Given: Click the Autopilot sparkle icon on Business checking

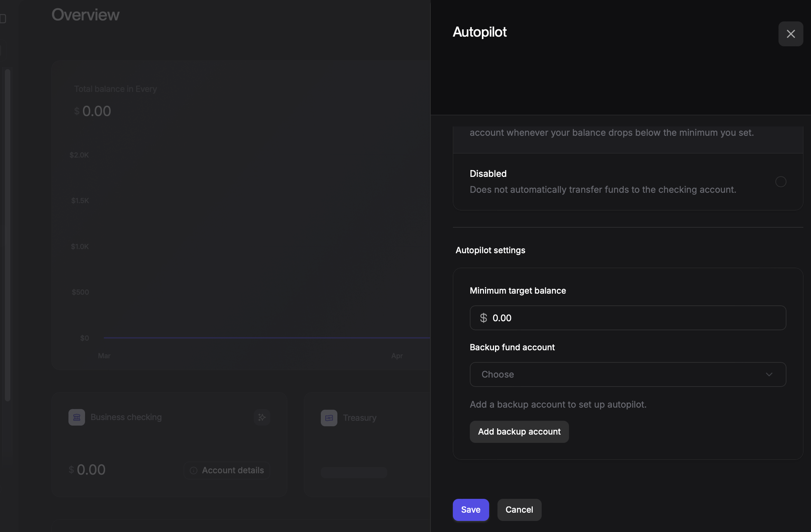Looking at the screenshot, I should 262,417.
